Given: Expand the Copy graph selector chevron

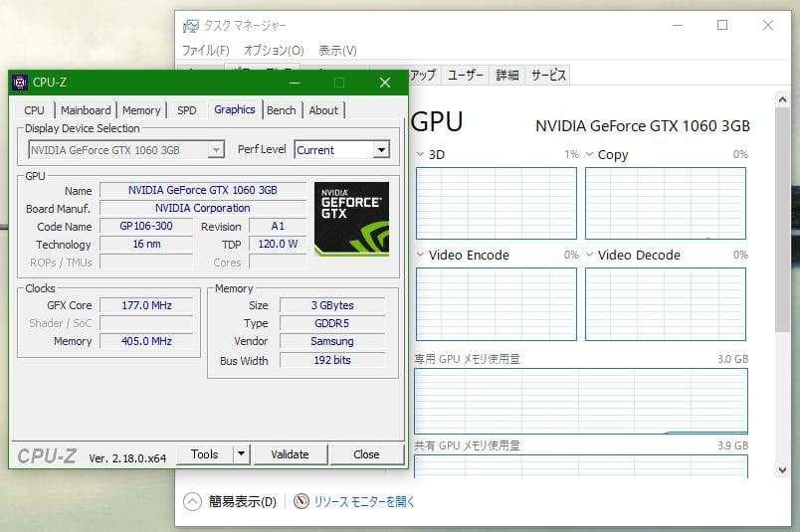Looking at the screenshot, I should (x=589, y=154).
